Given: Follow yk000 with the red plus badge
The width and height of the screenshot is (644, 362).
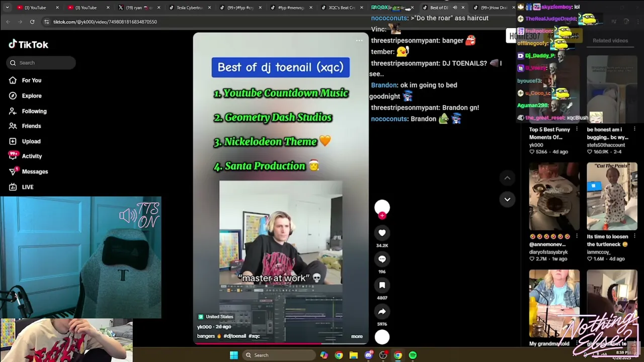Looking at the screenshot, I should point(382,216).
